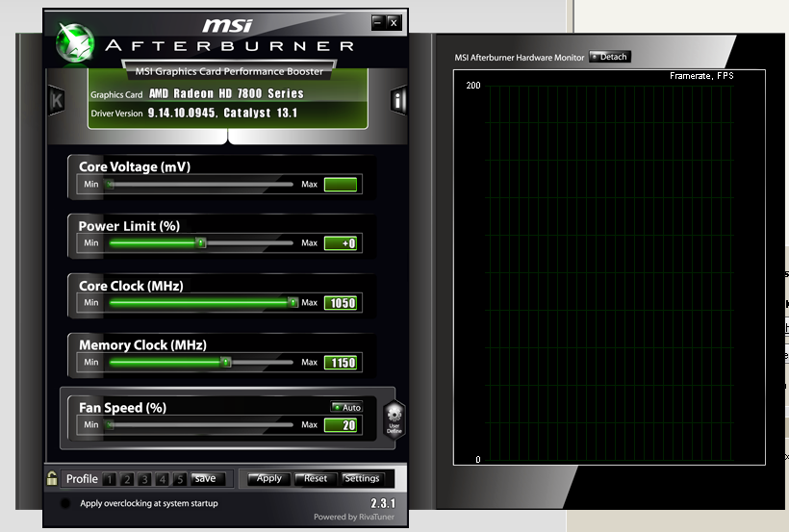Click the Power Limit Max label

[310, 243]
